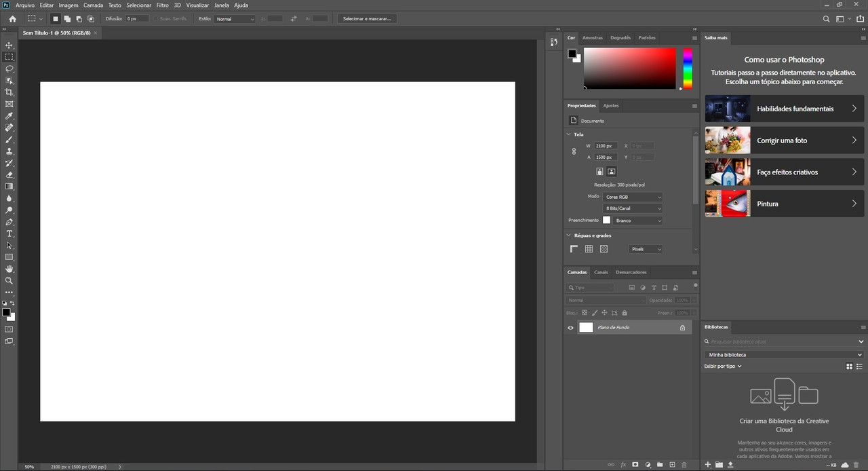Open the Modo Cores RGB dropdown
The image size is (868, 471).
[x=633, y=197]
